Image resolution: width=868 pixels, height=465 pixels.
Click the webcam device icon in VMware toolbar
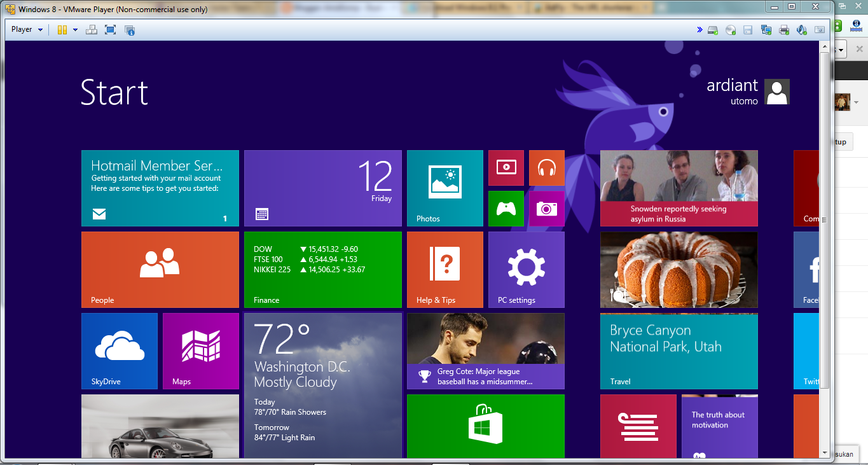[820, 30]
